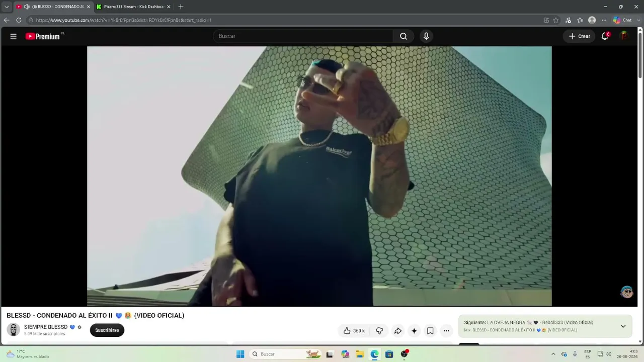Open SIEMPRE BLESSD channel name link

click(46, 327)
